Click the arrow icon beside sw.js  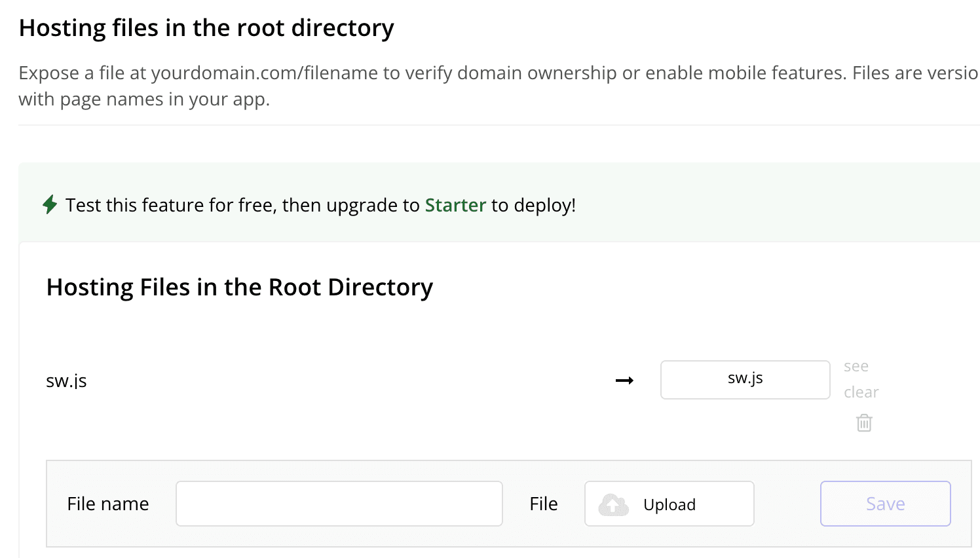click(x=624, y=381)
